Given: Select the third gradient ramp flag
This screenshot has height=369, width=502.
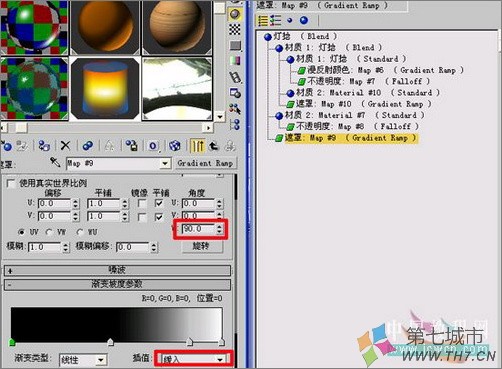Looking at the screenshot, I should [190, 342].
